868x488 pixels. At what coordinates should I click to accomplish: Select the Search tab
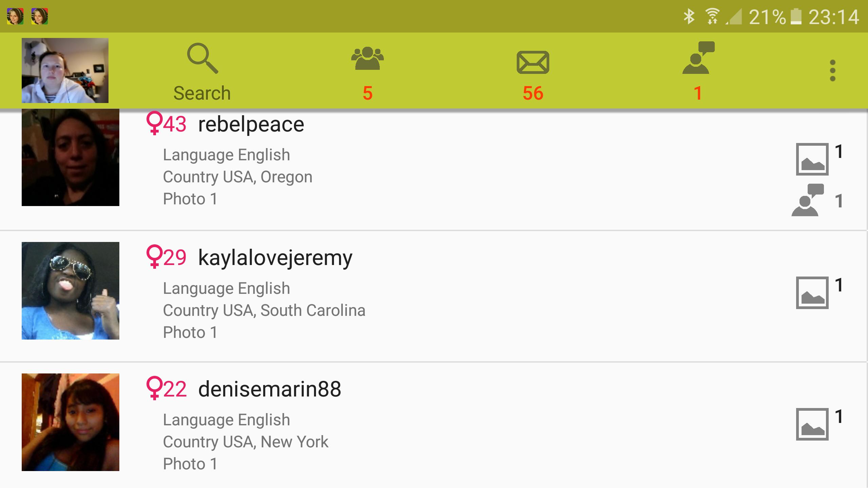[201, 71]
